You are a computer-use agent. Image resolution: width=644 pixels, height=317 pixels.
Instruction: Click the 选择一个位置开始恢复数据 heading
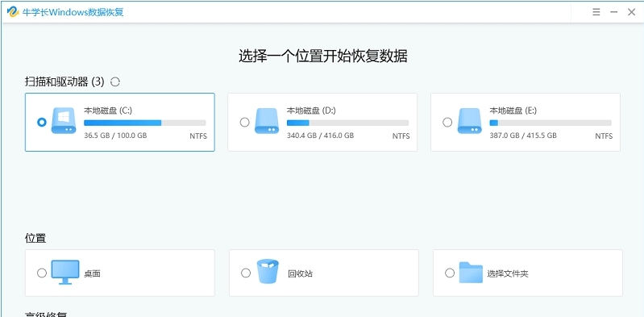click(x=323, y=56)
